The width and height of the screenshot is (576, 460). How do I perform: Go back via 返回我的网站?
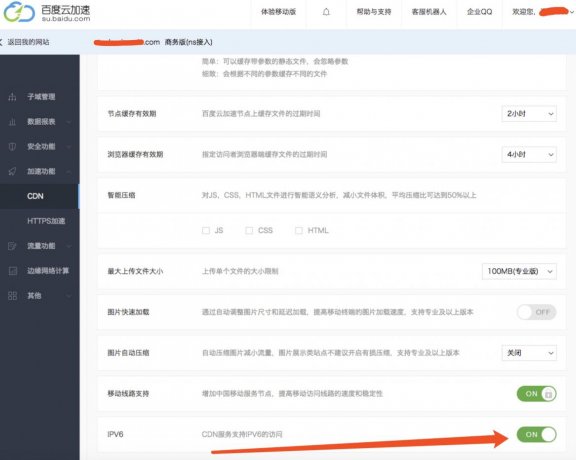pos(28,42)
